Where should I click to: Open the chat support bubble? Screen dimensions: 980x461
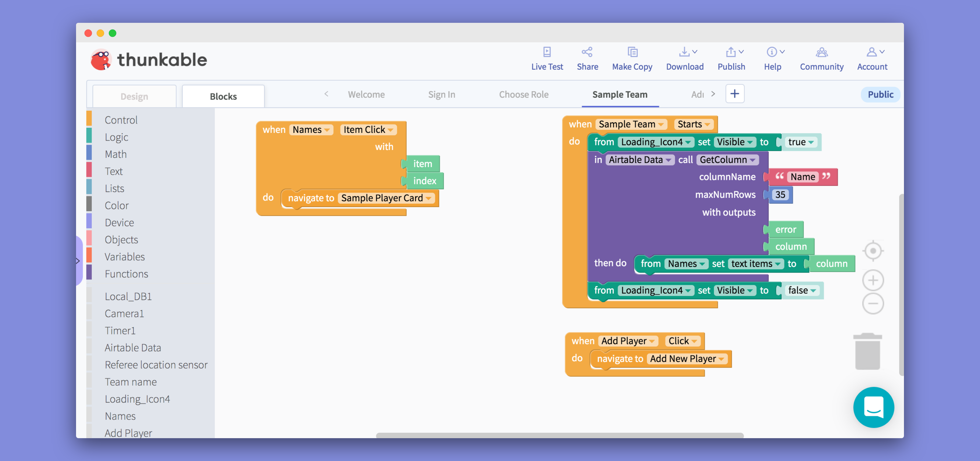point(874,407)
